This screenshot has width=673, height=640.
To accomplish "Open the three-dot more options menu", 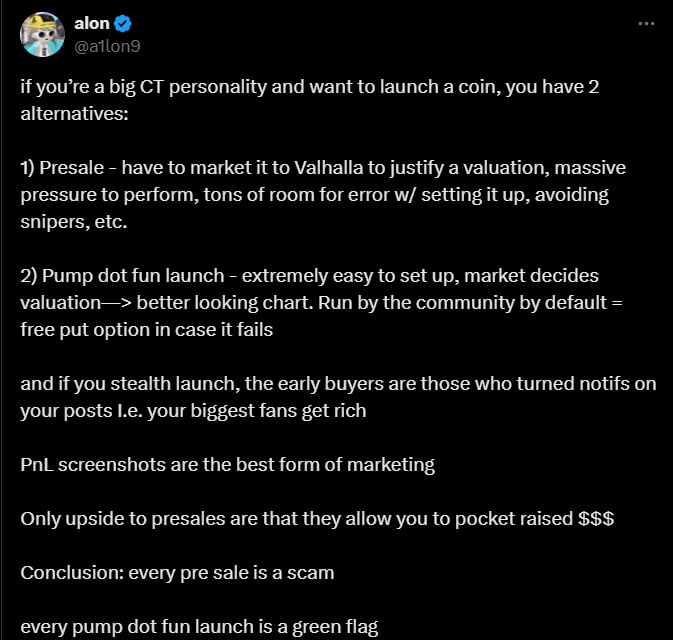I will click(x=646, y=24).
